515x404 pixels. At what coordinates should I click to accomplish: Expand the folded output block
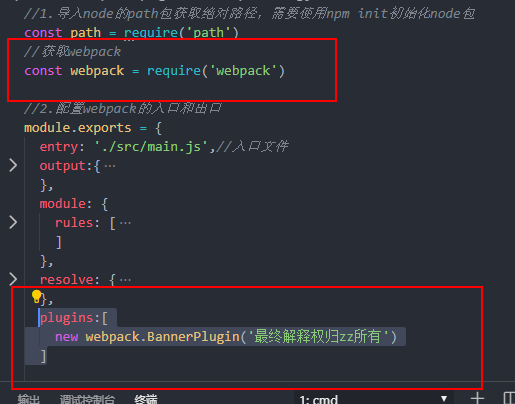tap(13, 165)
